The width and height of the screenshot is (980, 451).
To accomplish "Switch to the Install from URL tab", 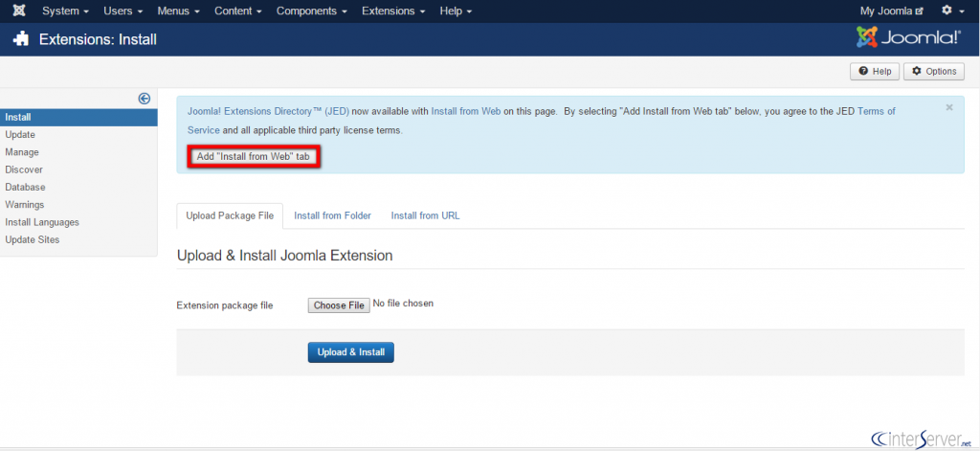I will click(x=425, y=215).
